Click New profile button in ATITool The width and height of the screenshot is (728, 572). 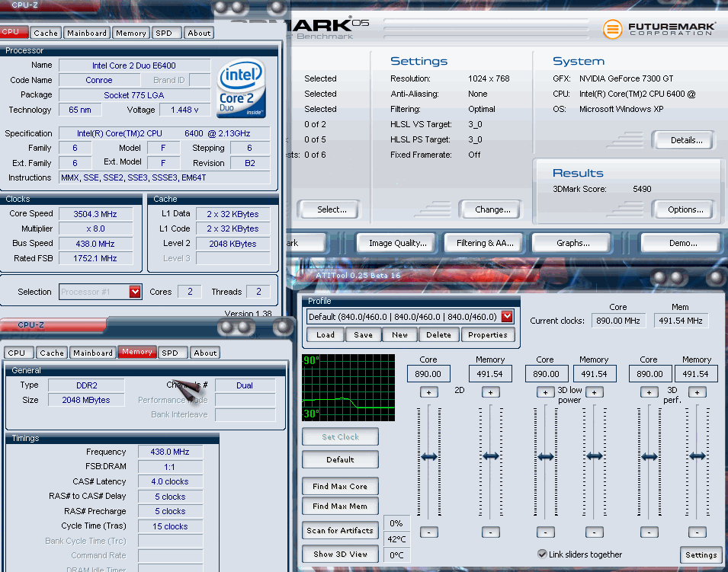[399, 335]
